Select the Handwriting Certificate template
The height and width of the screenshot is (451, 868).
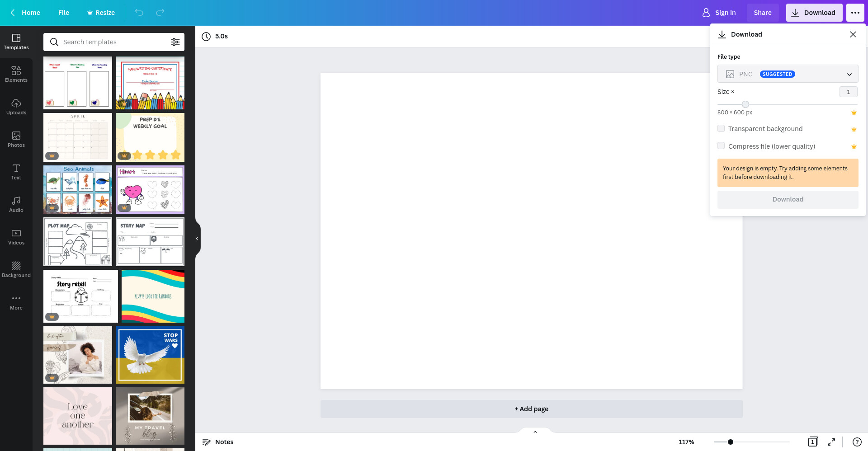pyautogui.click(x=150, y=83)
